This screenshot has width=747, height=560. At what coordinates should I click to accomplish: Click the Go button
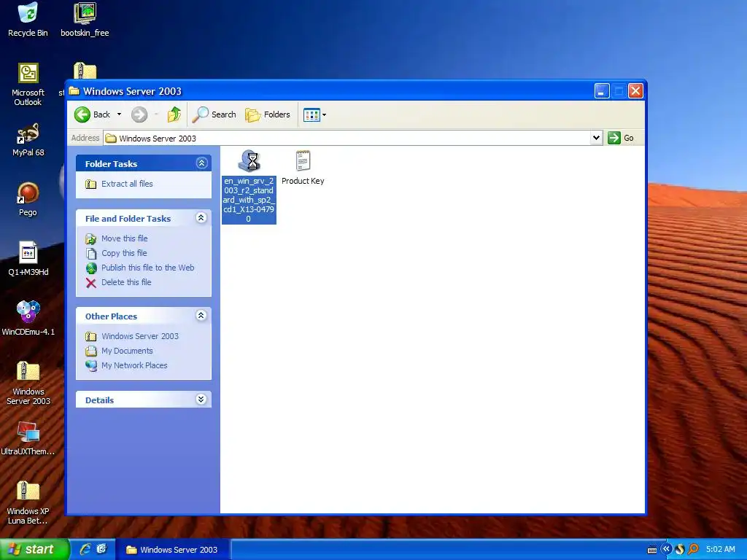(621, 138)
